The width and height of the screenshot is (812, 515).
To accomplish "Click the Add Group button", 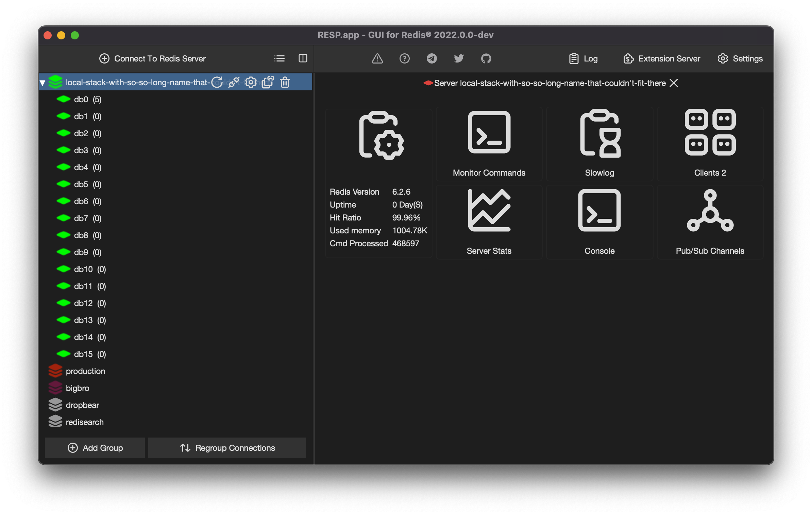I will click(x=95, y=448).
